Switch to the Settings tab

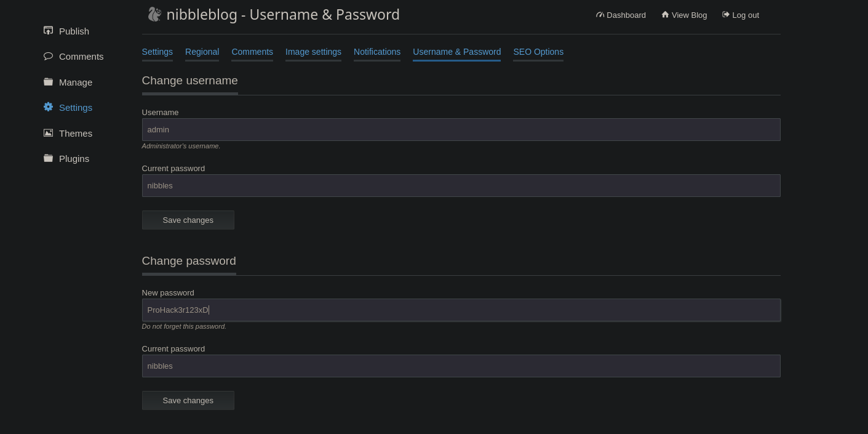(x=157, y=52)
